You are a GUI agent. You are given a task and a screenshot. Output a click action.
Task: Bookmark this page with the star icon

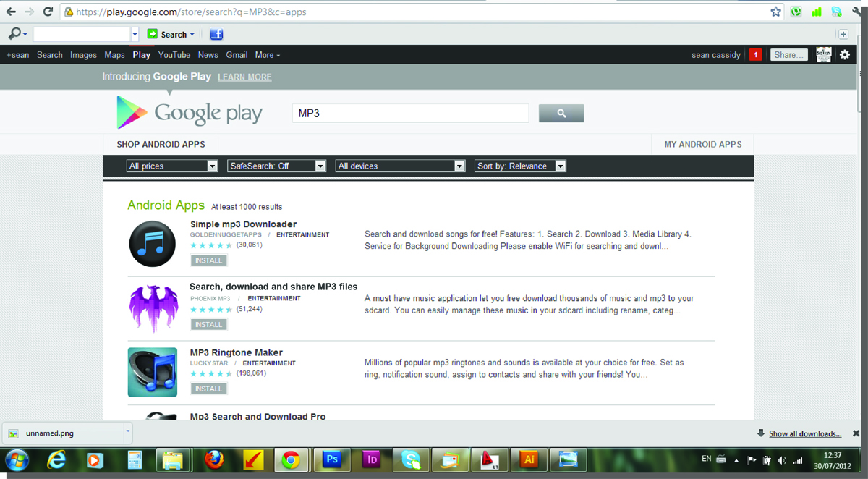[775, 12]
